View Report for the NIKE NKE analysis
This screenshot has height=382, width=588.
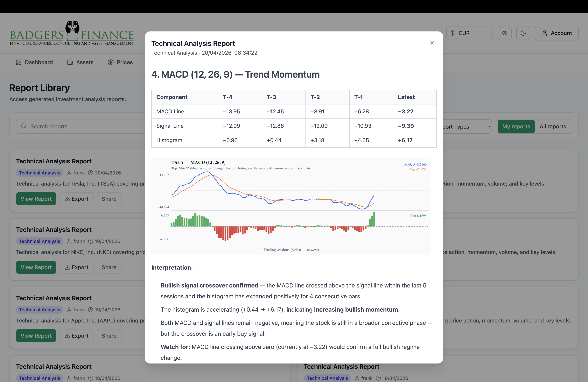(x=36, y=267)
